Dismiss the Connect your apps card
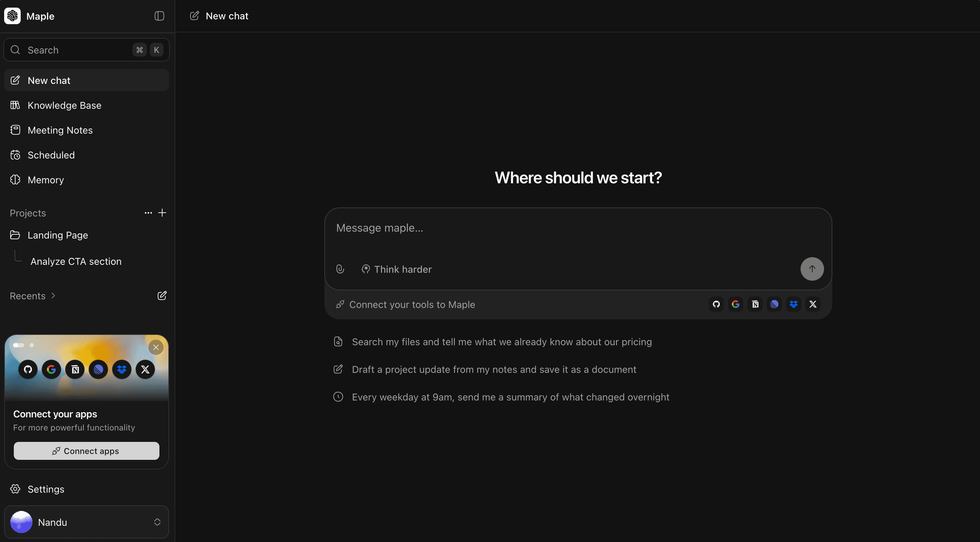Screen dimensions: 980x542 point(156,347)
